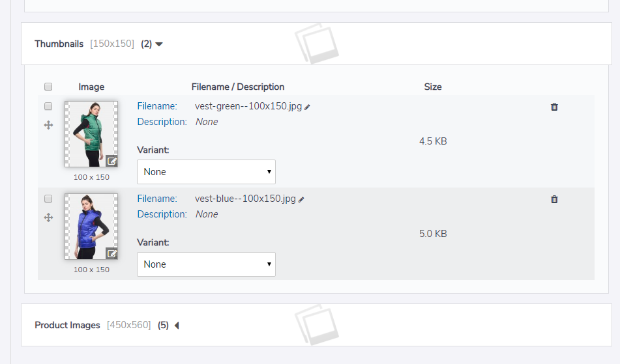Click the Description value of vest-green
This screenshot has height=364, width=620.
click(x=207, y=122)
